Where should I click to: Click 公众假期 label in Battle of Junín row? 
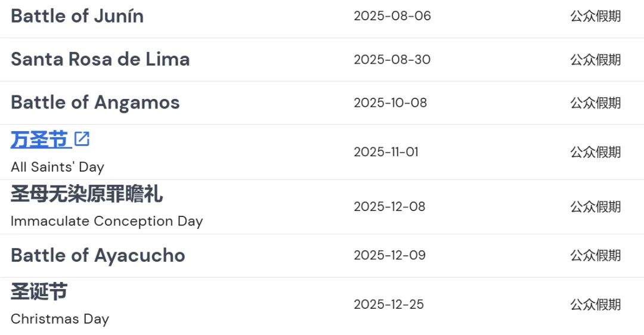[x=596, y=17]
